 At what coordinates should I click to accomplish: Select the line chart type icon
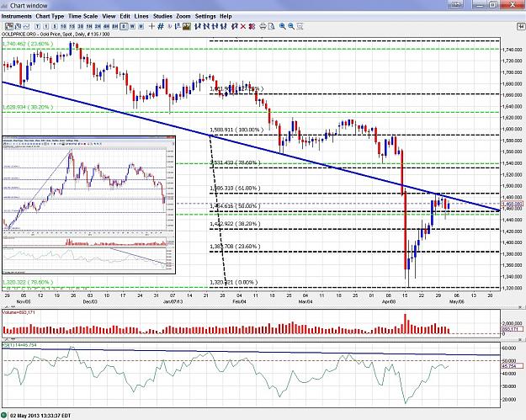26,26
